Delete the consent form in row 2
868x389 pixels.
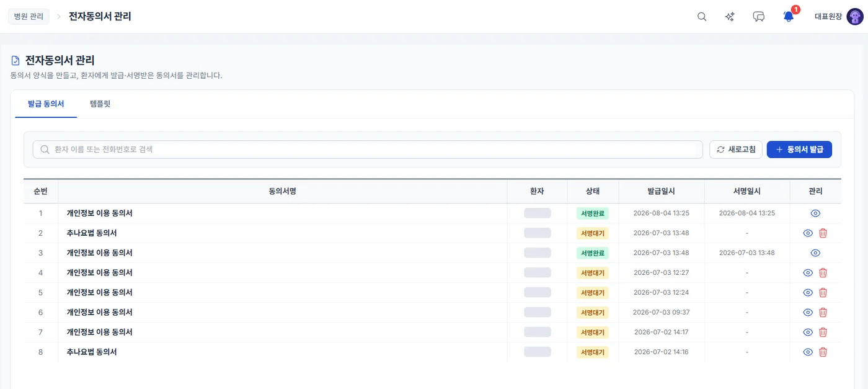coord(823,233)
